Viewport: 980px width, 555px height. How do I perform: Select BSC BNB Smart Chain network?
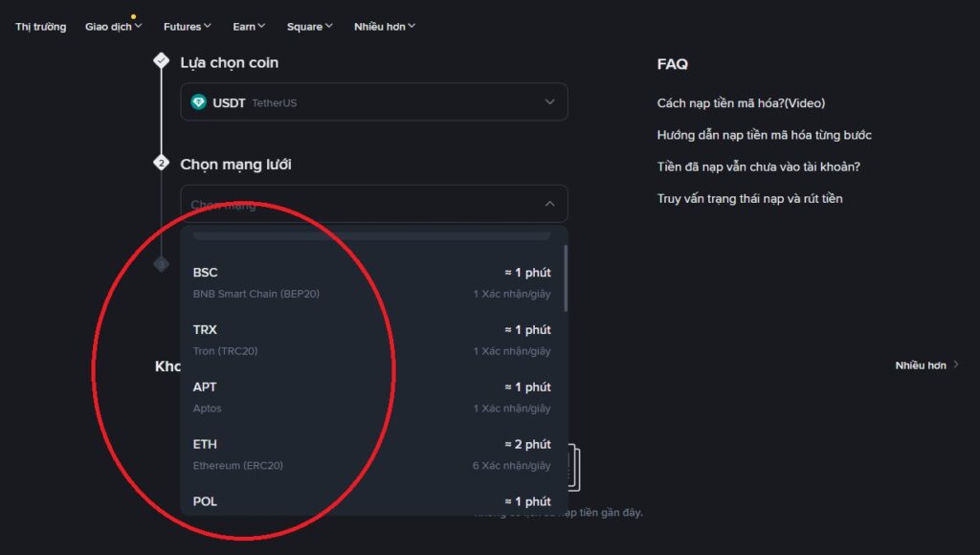[372, 282]
